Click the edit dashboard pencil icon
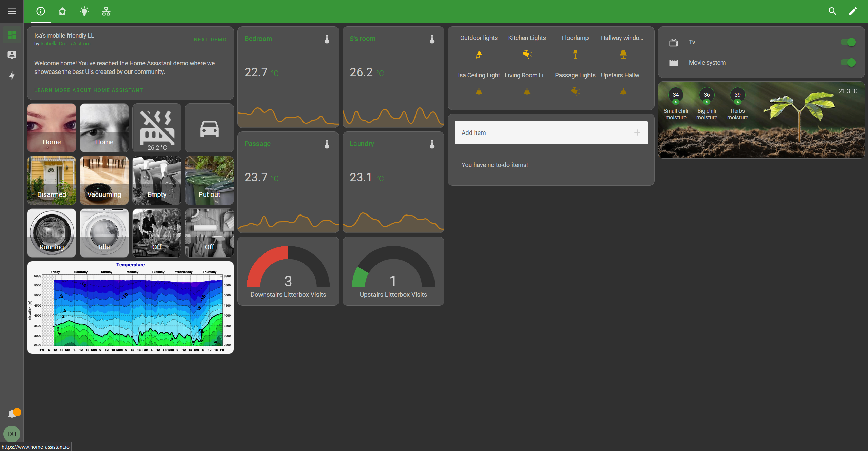Screen dimensions: 868x451 click(x=853, y=11)
